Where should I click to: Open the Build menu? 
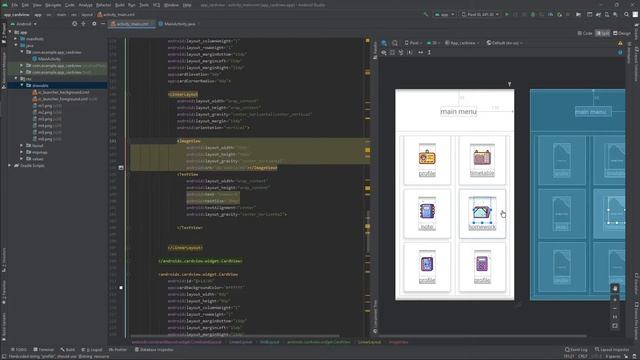point(120,5)
